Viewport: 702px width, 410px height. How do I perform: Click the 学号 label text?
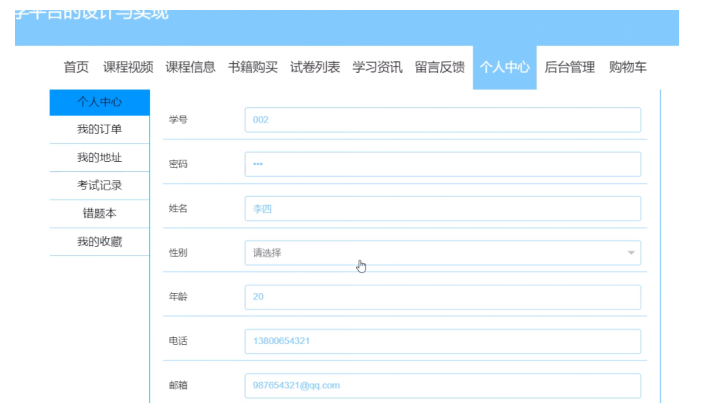click(x=178, y=120)
